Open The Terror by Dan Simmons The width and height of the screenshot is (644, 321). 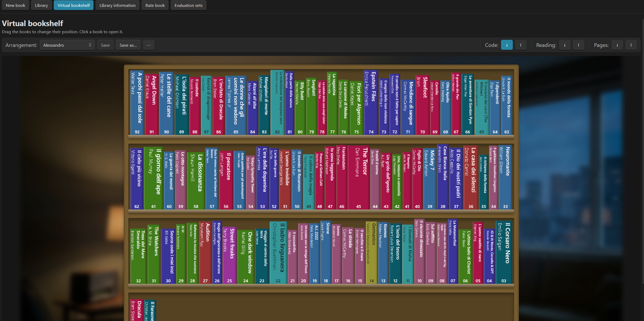359,177
